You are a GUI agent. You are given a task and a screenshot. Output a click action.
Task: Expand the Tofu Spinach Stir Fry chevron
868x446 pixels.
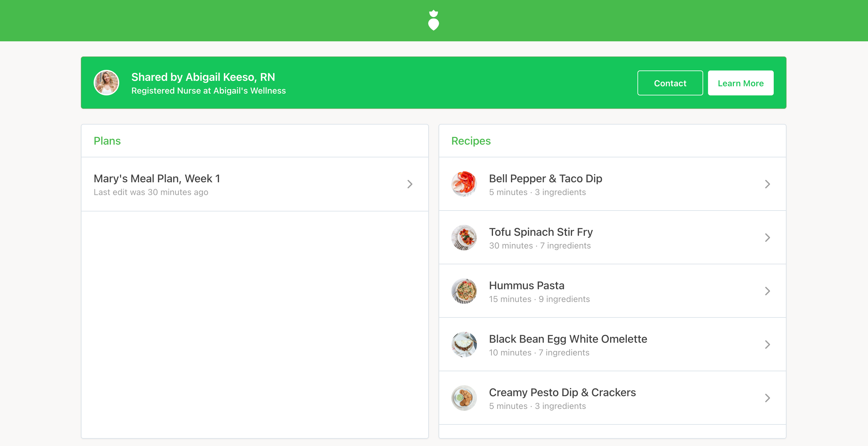click(767, 238)
